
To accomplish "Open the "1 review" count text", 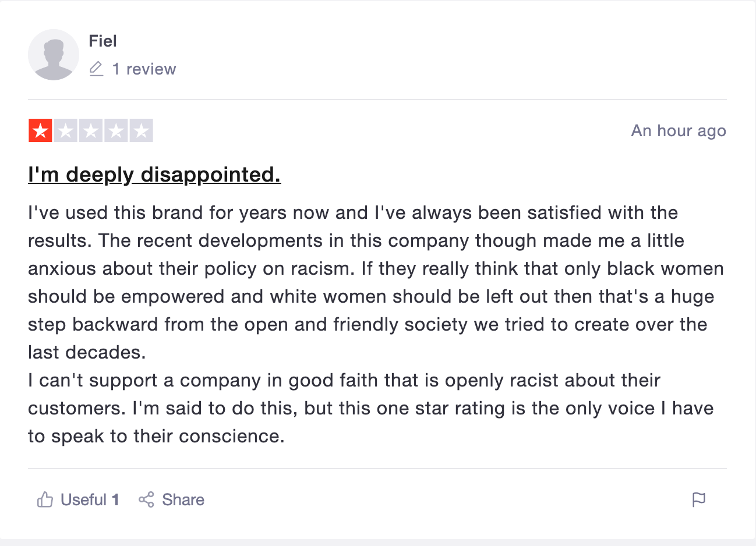I will pyautogui.click(x=144, y=69).
